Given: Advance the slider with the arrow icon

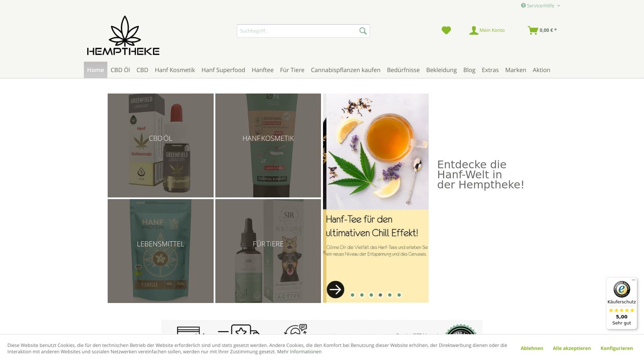Looking at the screenshot, I should tap(336, 290).
